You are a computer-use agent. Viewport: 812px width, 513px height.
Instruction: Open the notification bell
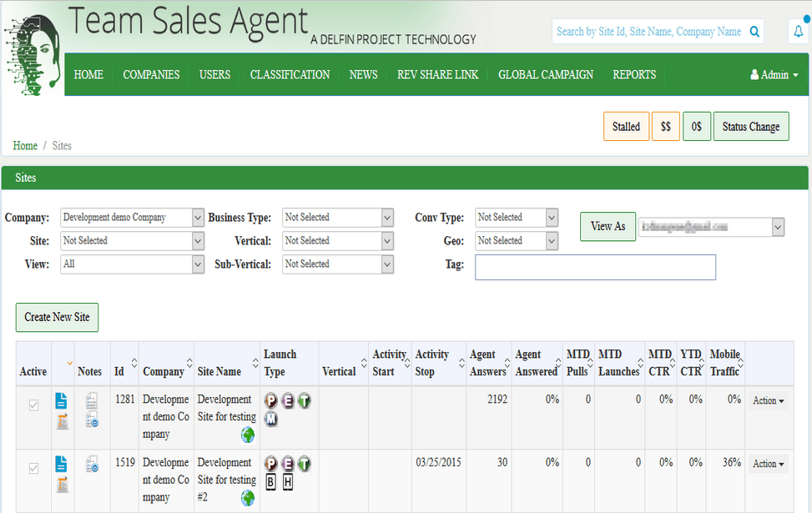798,30
